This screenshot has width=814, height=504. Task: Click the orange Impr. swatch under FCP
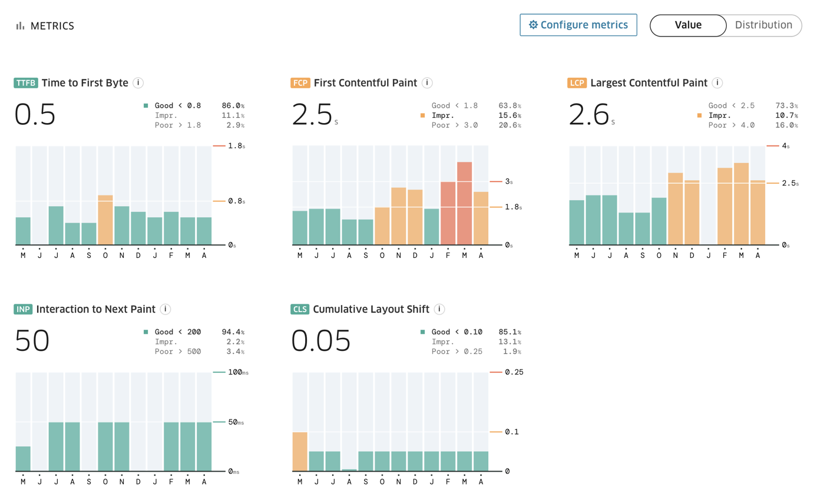click(423, 116)
